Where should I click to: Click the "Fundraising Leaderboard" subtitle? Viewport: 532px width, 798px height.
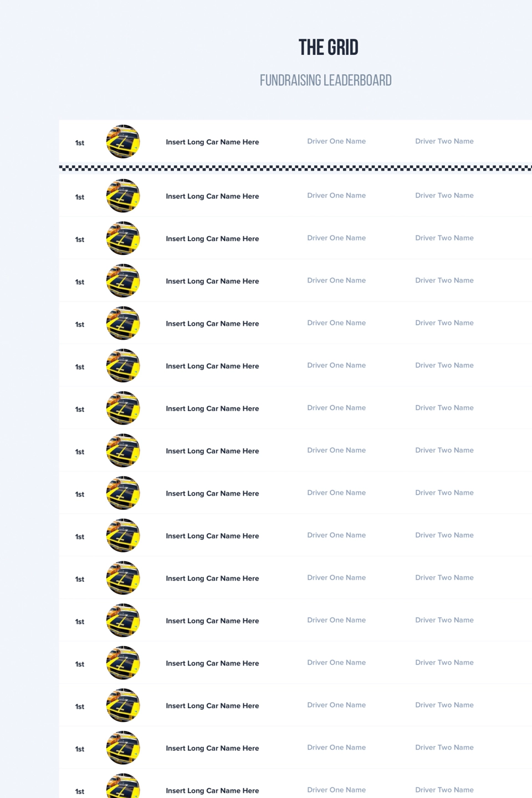pos(326,80)
